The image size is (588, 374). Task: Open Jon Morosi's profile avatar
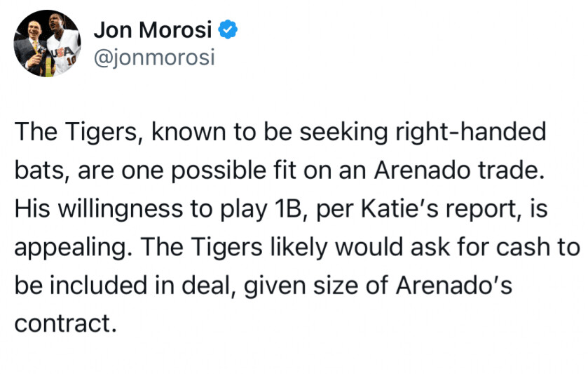[x=47, y=44]
